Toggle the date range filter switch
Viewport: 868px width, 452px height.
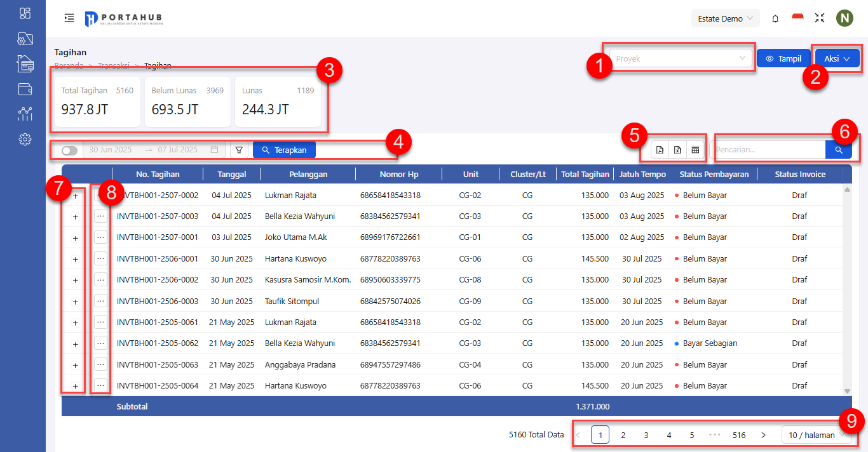[x=69, y=150]
